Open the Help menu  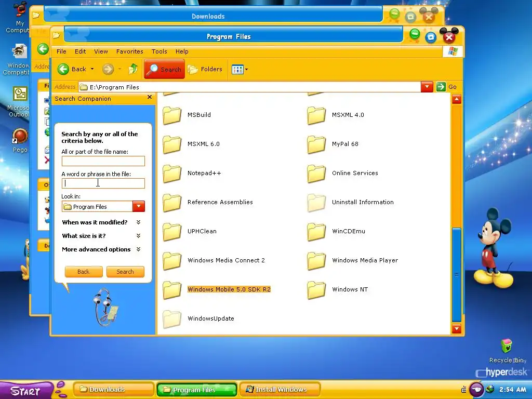[x=182, y=51]
